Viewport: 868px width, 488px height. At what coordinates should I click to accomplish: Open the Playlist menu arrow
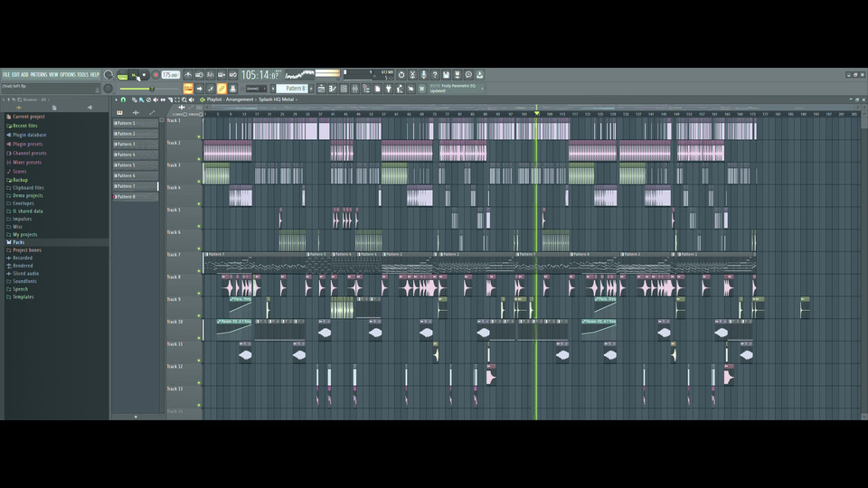point(117,99)
